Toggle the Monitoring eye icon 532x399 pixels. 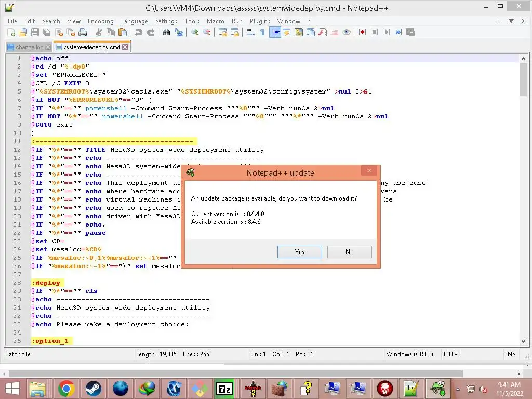[x=347, y=32]
